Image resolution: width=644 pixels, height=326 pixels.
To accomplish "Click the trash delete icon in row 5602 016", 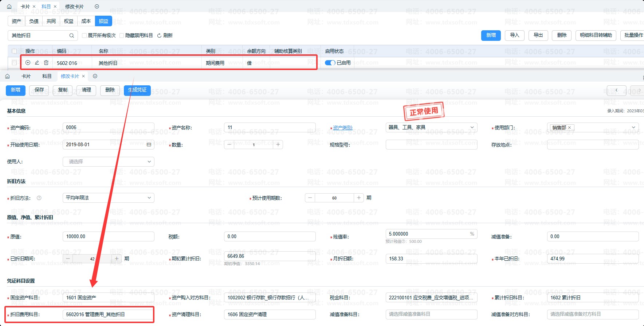I will point(46,63).
